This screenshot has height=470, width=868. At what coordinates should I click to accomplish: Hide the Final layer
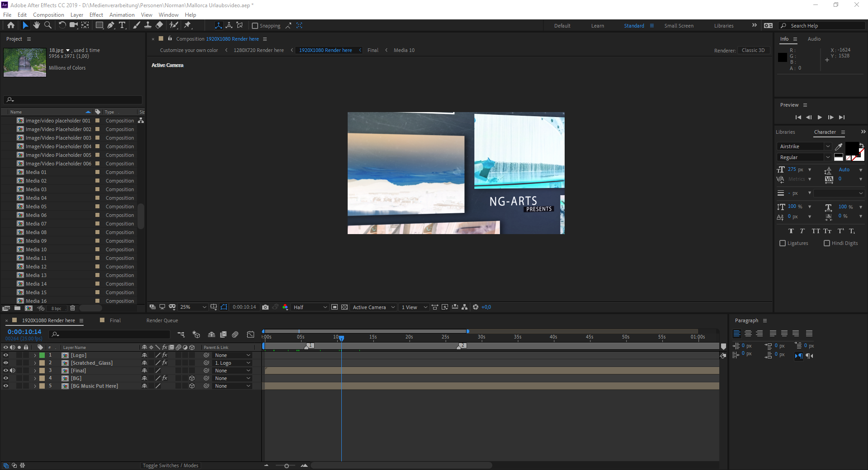[x=5, y=371]
